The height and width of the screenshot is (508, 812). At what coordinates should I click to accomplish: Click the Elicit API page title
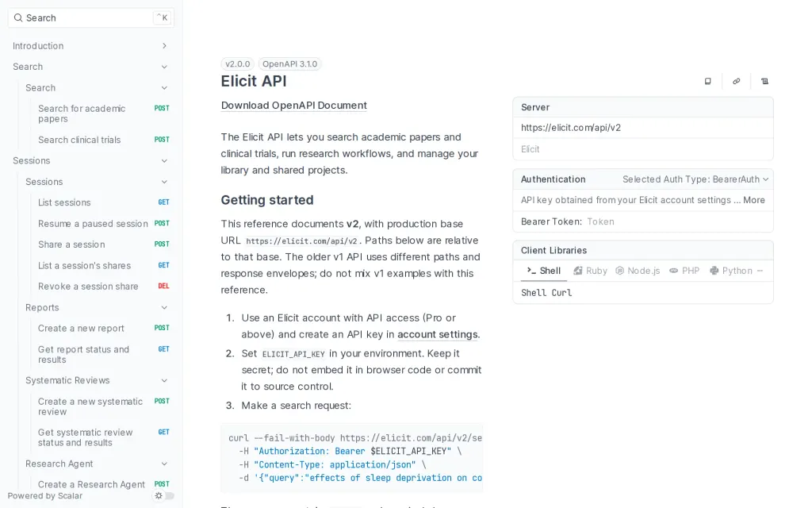pyautogui.click(x=254, y=82)
